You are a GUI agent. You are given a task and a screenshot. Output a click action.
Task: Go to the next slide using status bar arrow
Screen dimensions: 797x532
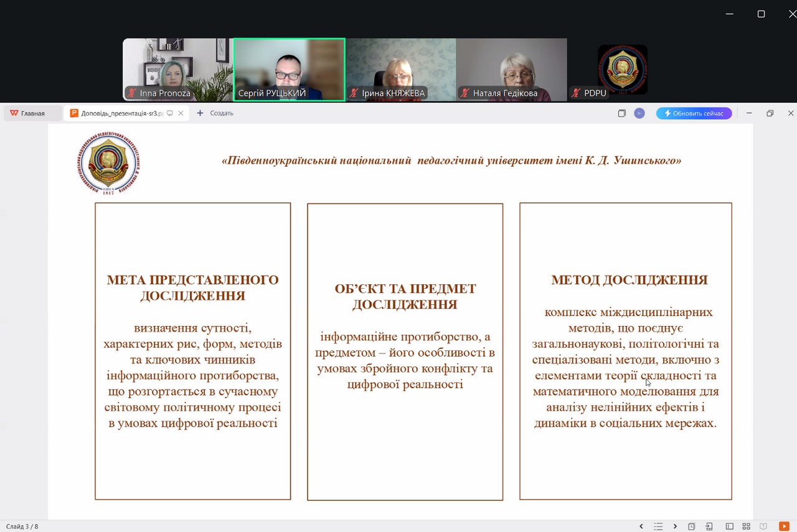(x=675, y=526)
